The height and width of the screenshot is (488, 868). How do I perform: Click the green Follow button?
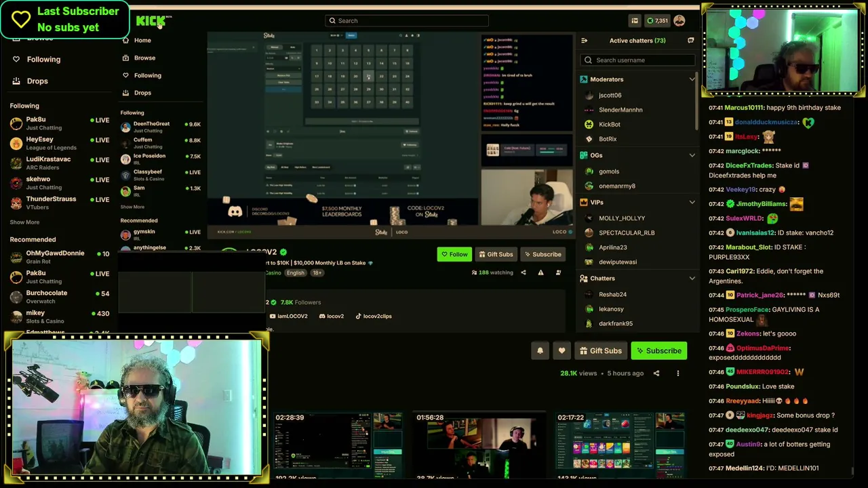454,254
